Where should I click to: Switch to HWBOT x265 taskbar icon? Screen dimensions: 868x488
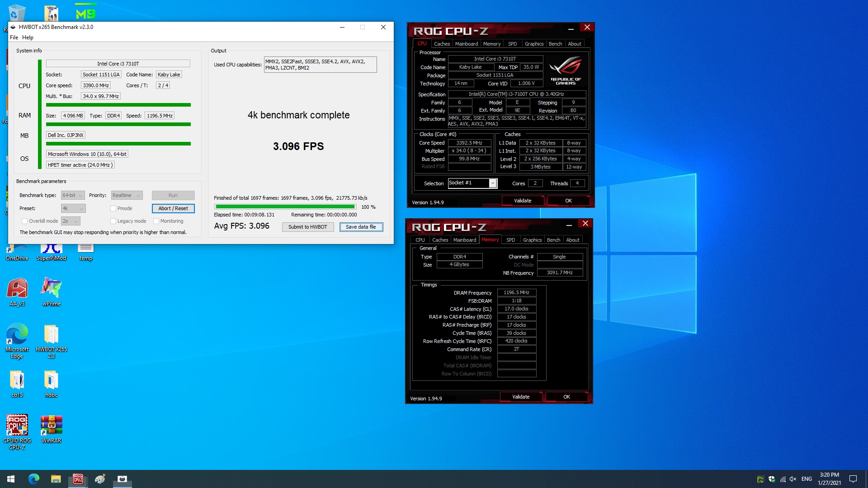[122, 479]
